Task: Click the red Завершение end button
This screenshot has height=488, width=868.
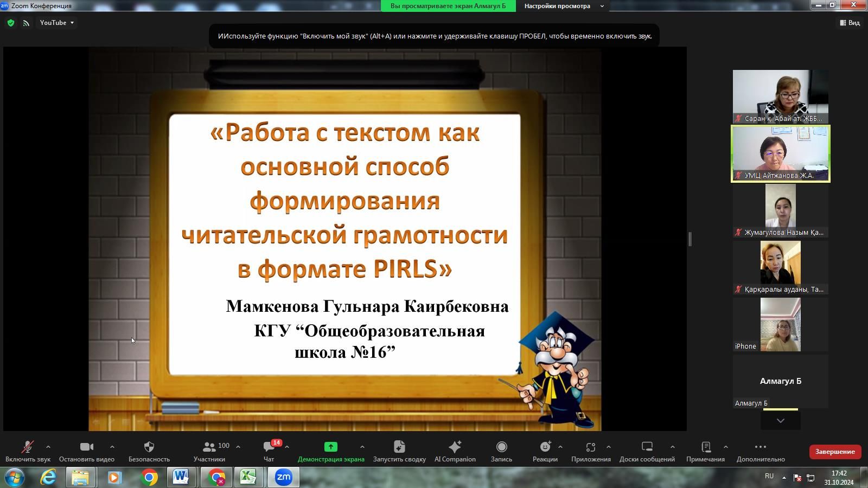Action: click(x=835, y=452)
